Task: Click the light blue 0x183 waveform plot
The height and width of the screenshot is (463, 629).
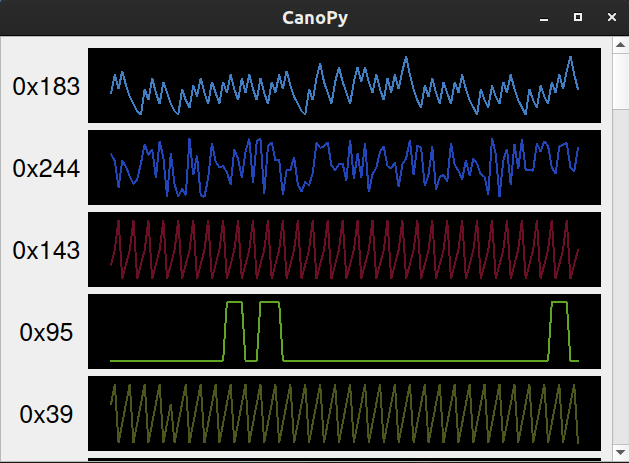Action: pyautogui.click(x=344, y=85)
